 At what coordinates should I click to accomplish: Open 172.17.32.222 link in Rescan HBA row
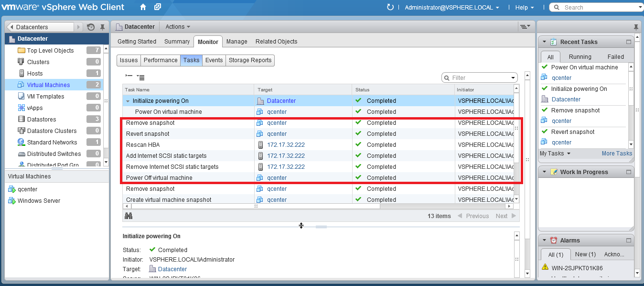coord(286,145)
